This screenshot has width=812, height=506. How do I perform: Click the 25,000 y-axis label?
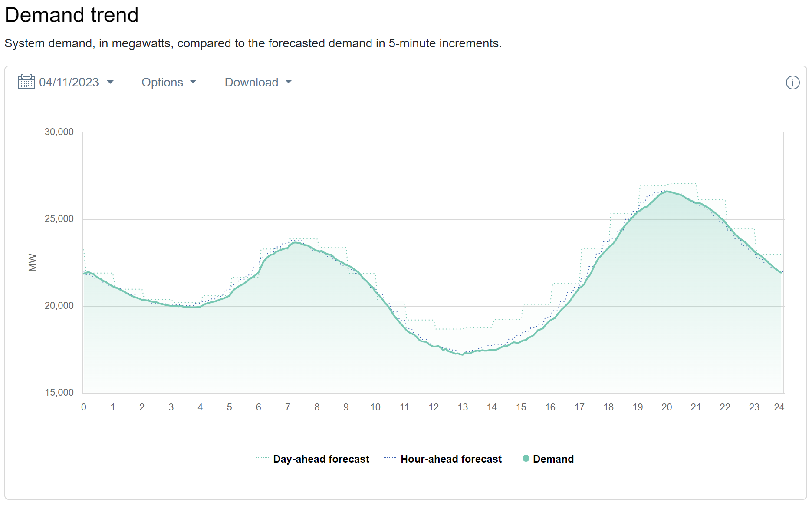tap(59, 219)
